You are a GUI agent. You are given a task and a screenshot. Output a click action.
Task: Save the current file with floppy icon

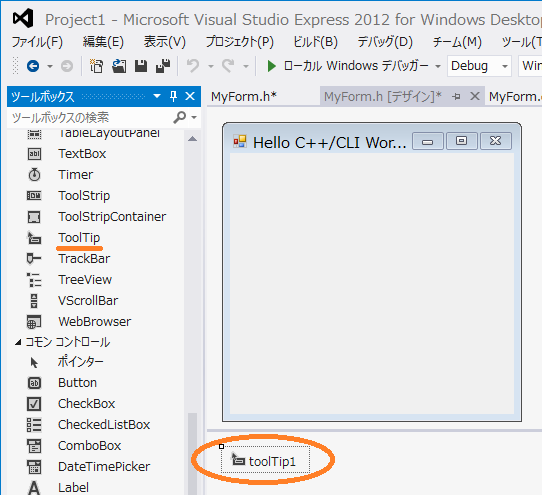(x=141, y=66)
